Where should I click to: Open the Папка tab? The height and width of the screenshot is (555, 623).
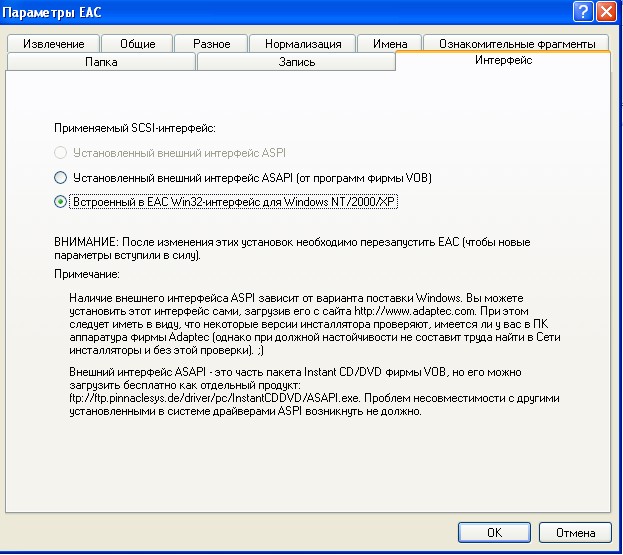100,62
